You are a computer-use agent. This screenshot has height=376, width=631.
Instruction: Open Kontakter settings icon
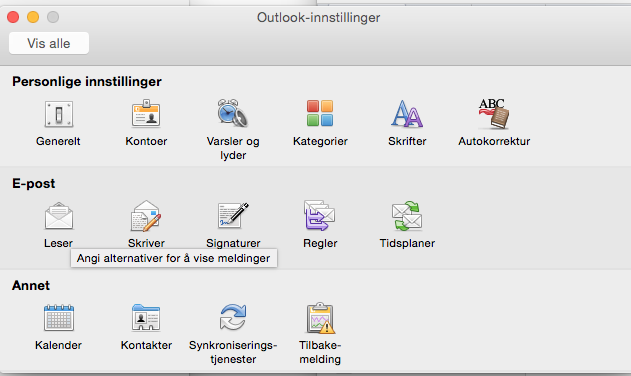click(146, 318)
